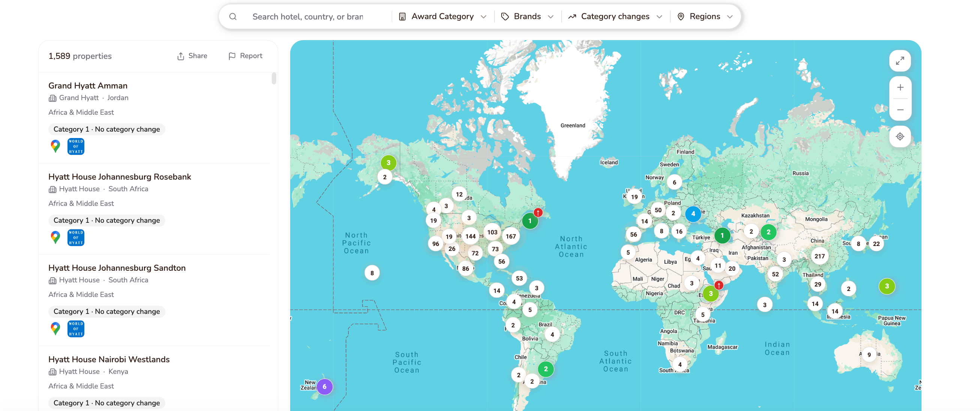The width and height of the screenshot is (980, 411).
Task: Click the search magnifier icon
Action: click(x=233, y=16)
